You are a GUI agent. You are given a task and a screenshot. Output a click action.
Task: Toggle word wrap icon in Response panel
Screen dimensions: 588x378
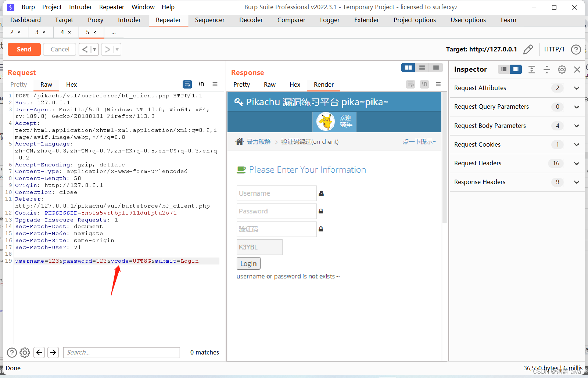tap(410, 84)
